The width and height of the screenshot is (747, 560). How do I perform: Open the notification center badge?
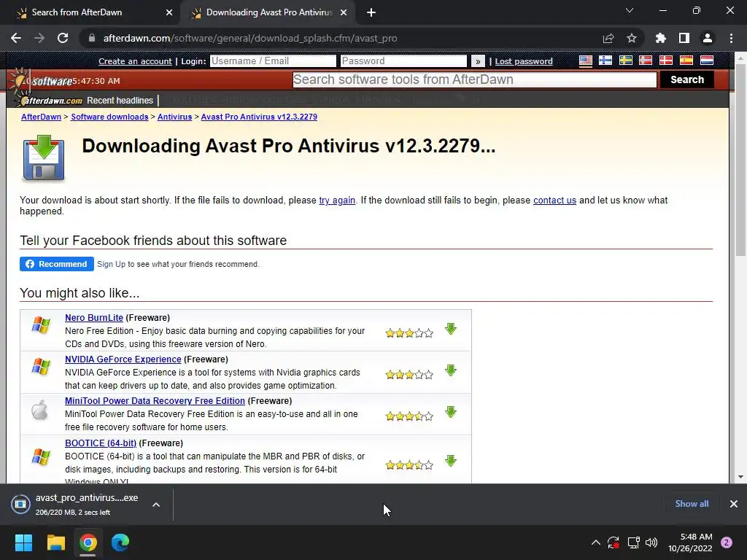(x=727, y=542)
